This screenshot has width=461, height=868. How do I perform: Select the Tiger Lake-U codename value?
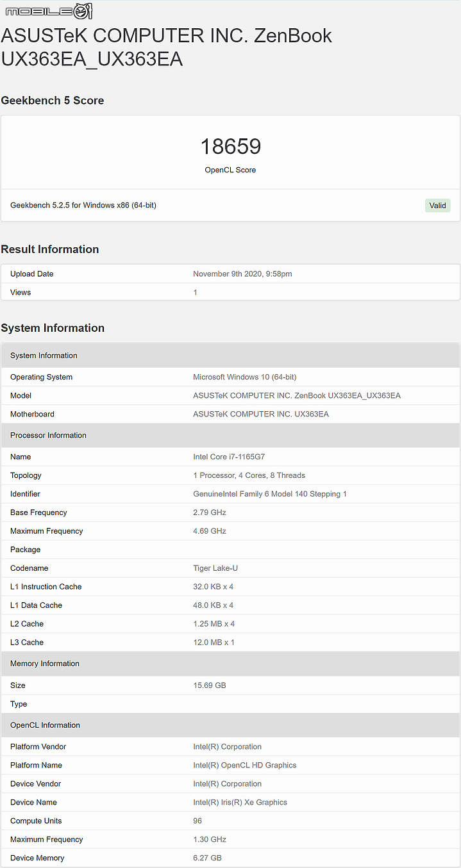pos(215,569)
